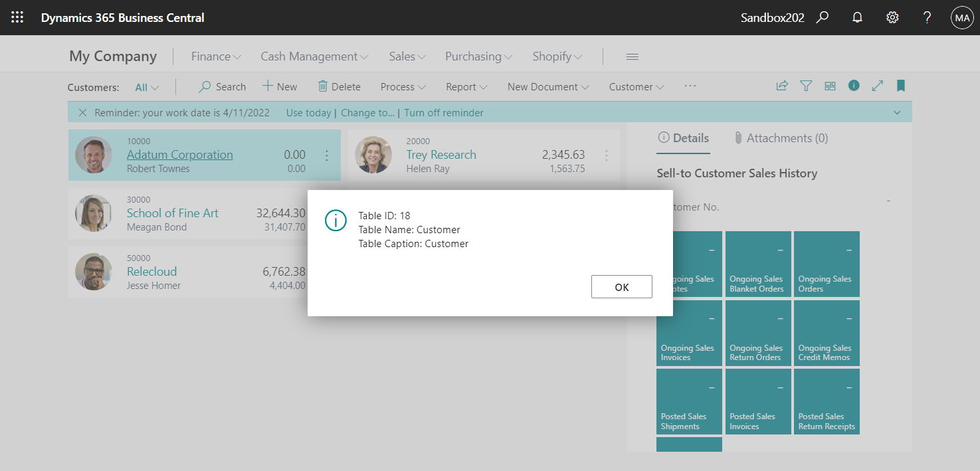Switch list layout using the view options icon

tap(830, 86)
